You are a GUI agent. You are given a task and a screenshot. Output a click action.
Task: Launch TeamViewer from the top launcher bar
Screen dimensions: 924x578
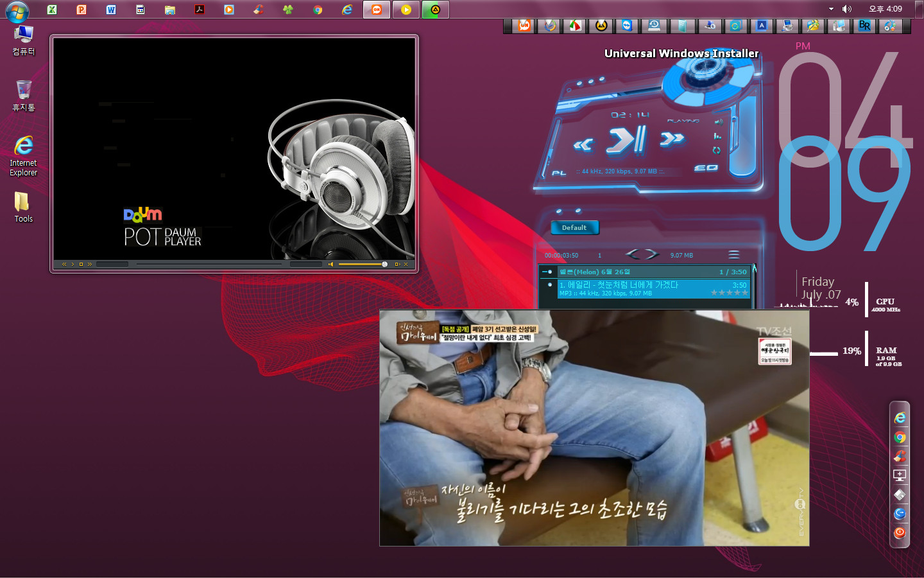pos(627,26)
